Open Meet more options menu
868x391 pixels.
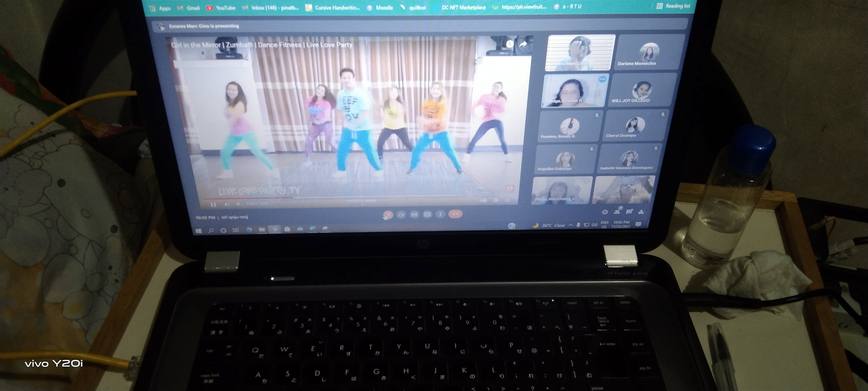coord(440,214)
